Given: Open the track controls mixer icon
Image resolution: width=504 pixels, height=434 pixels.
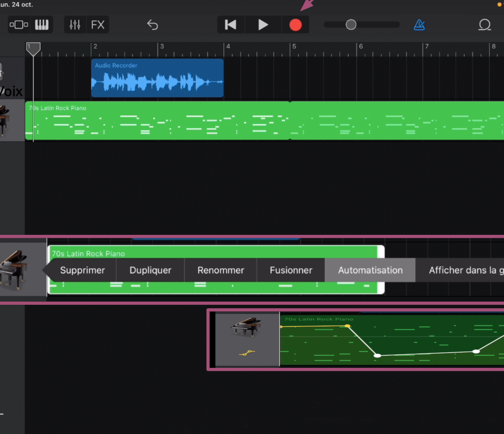Looking at the screenshot, I should coord(75,25).
